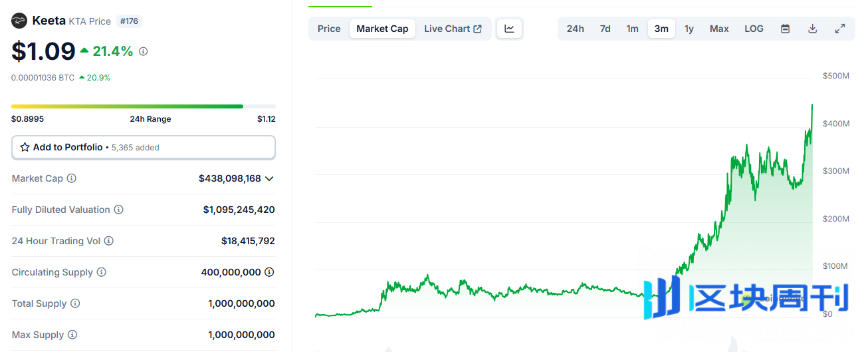
Task: Expand the Market Cap value chevron
Action: coord(269,178)
